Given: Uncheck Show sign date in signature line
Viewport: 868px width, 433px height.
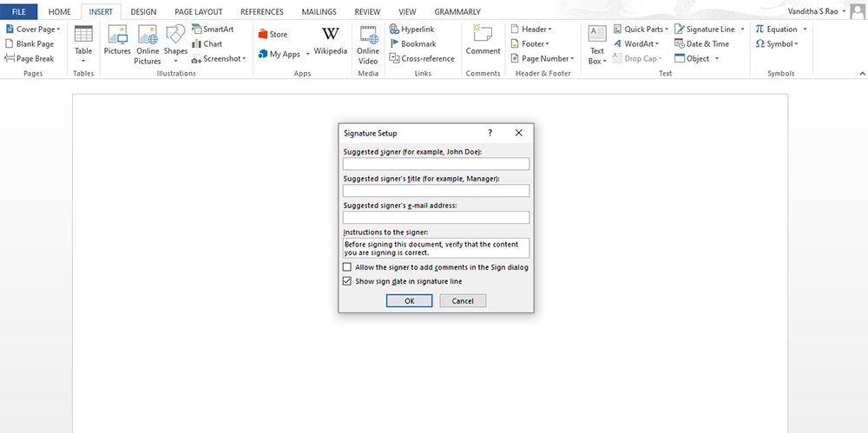Looking at the screenshot, I should pyautogui.click(x=347, y=281).
